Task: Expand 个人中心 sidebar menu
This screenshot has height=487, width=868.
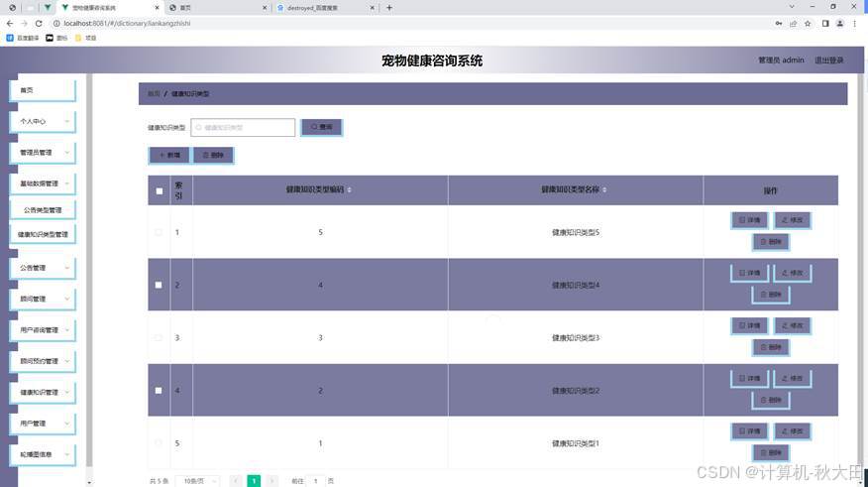Action: [43, 121]
